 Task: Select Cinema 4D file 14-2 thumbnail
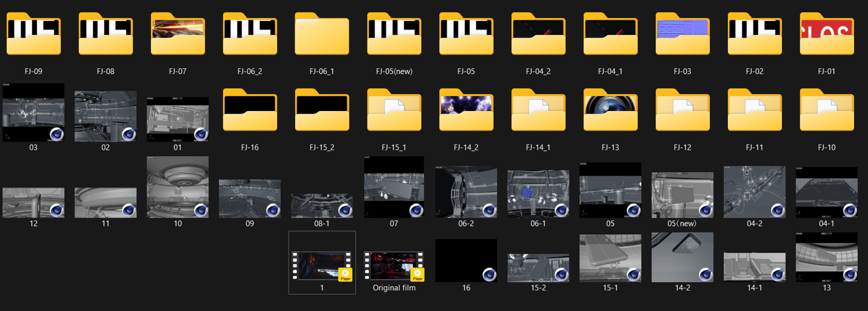683,257
